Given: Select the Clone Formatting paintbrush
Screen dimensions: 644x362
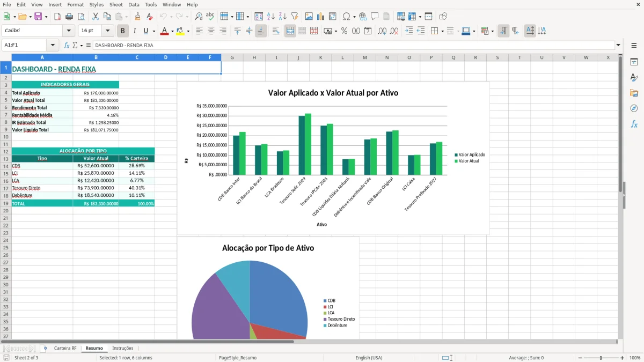Looking at the screenshot, I should (138, 17).
